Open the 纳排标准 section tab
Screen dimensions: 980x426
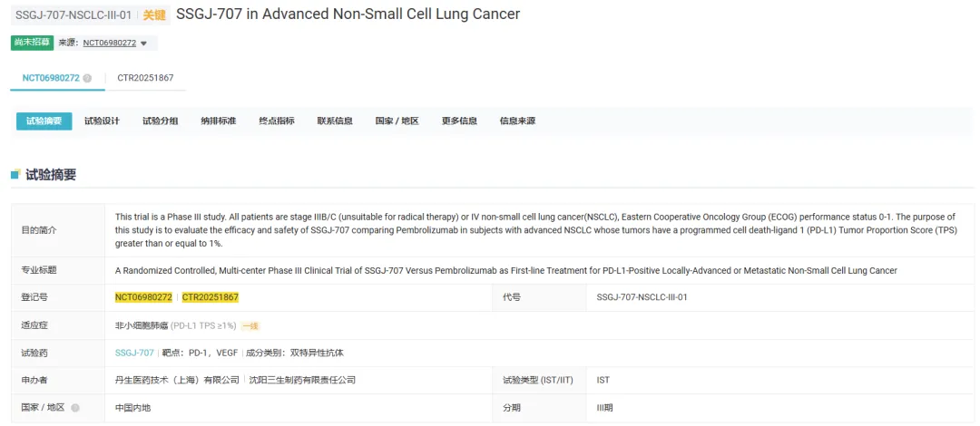point(218,121)
